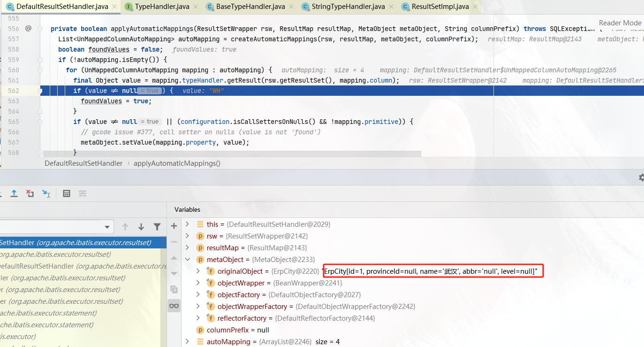Screen dimensions: 644x347
Task: Close the ResultSetImpl.java tab
Action: (476, 7)
